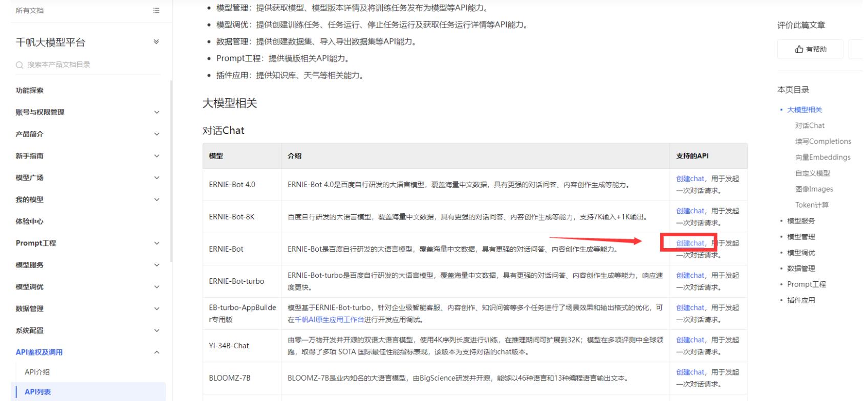This screenshot has width=868, height=401.
Task: Click the search icon in the sidebar search box
Action: tap(19, 65)
